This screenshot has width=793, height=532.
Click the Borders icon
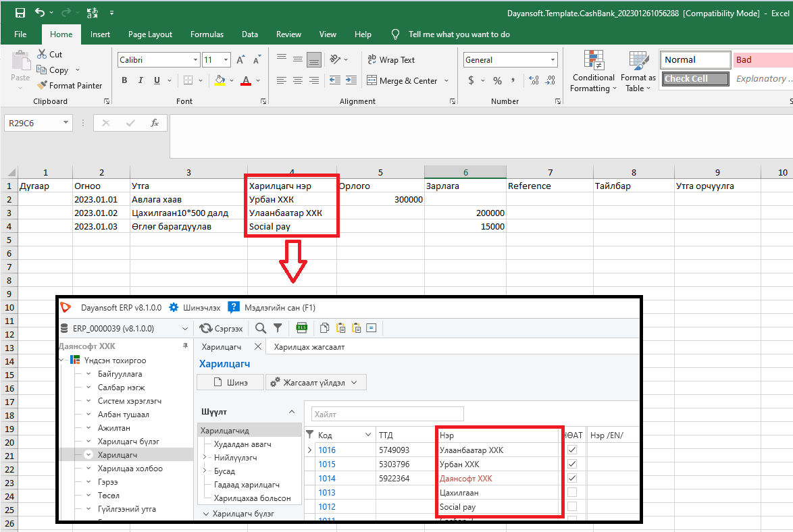188,80
